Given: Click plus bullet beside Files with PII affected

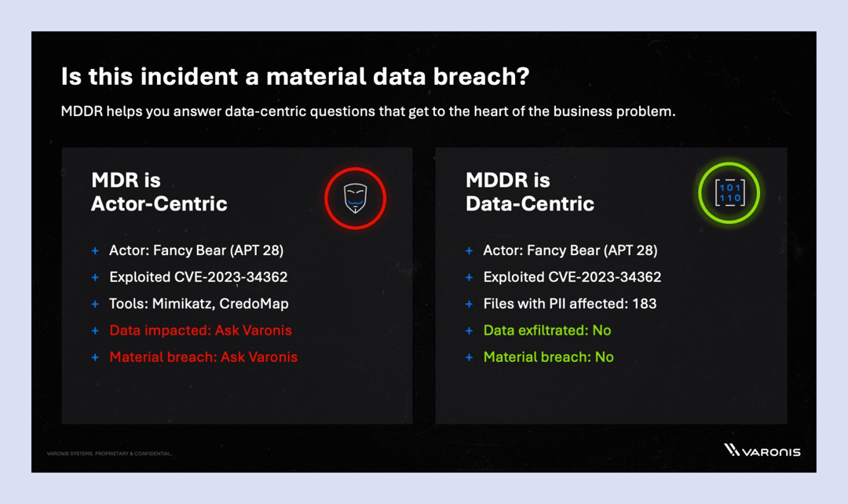Looking at the screenshot, I should 469,304.
